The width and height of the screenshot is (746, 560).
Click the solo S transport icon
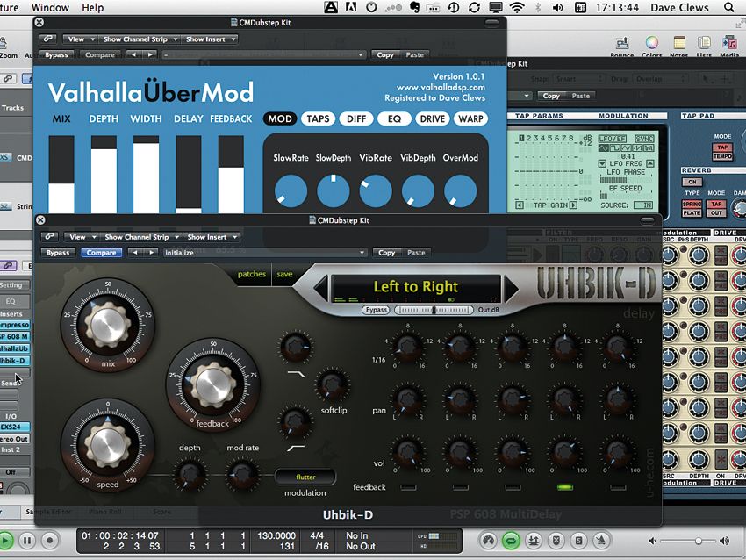578,541
